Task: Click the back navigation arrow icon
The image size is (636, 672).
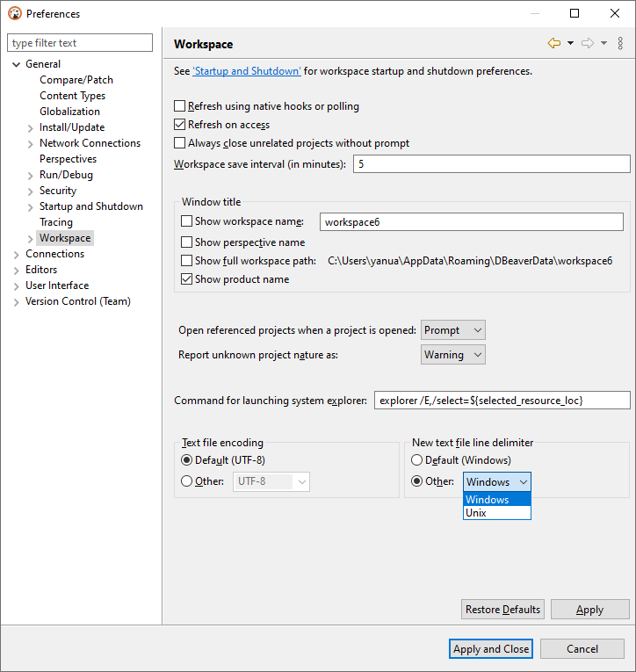Action: (x=554, y=43)
